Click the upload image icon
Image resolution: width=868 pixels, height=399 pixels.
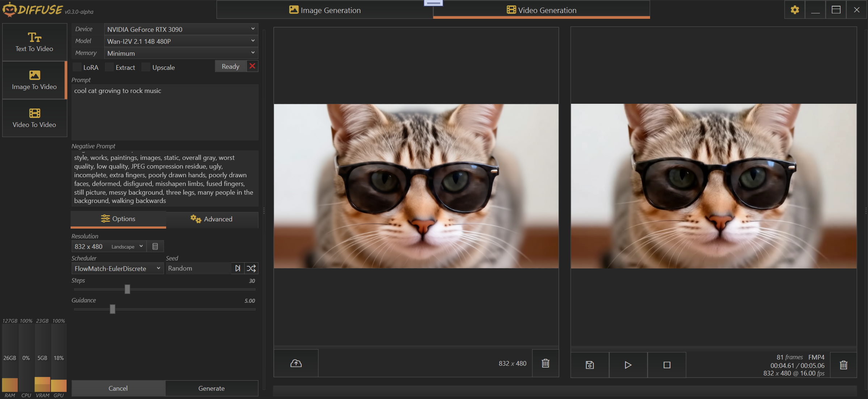pos(296,363)
